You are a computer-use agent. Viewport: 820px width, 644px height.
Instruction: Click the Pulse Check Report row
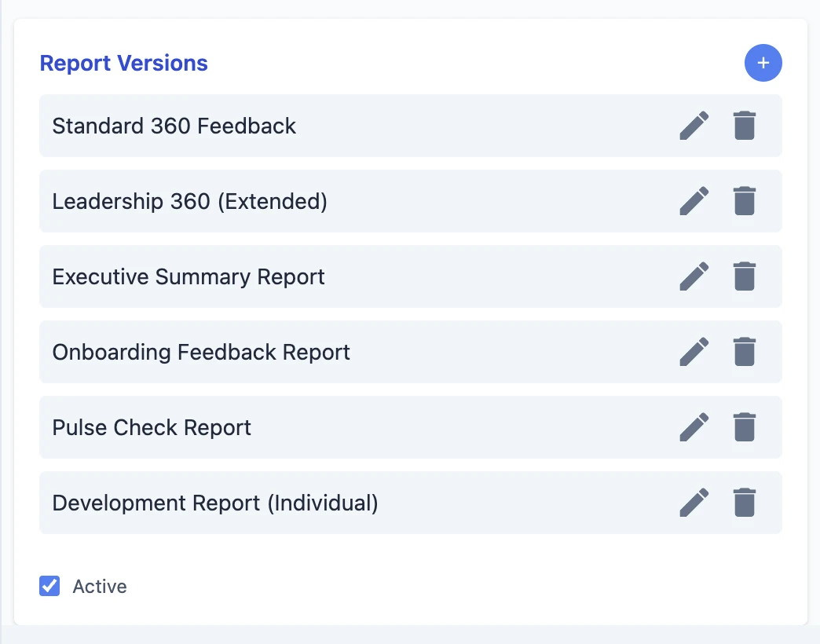tap(152, 427)
